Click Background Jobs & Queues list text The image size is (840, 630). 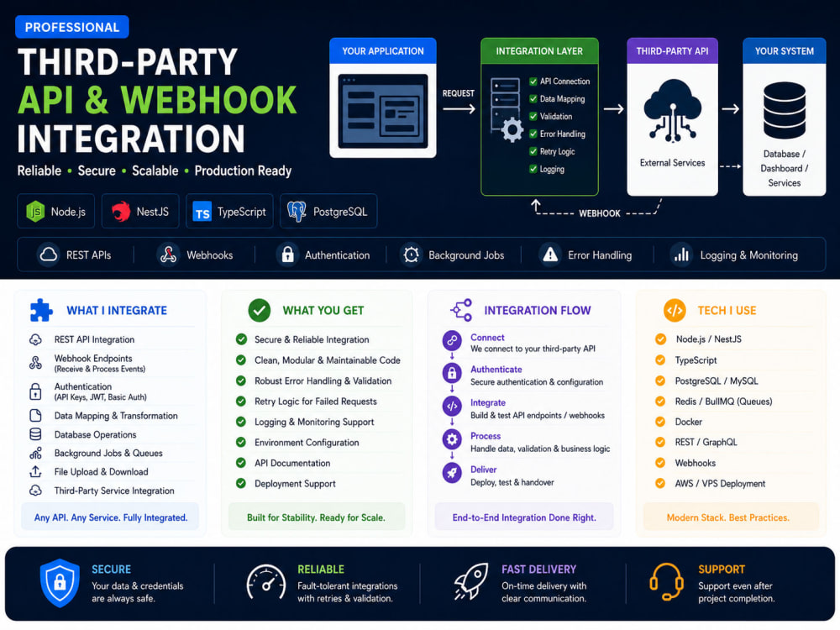[108, 453]
